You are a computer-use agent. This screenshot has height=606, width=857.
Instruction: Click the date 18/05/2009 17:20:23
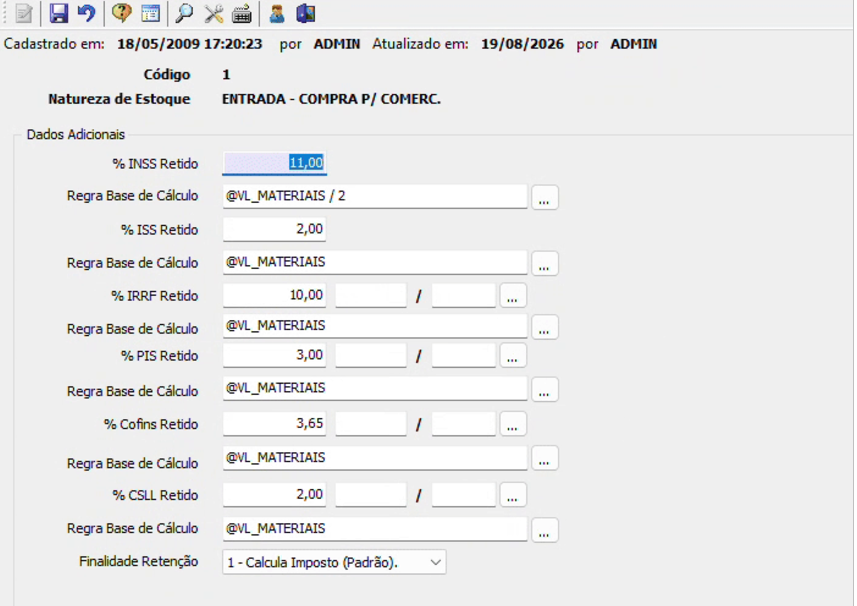click(x=190, y=44)
